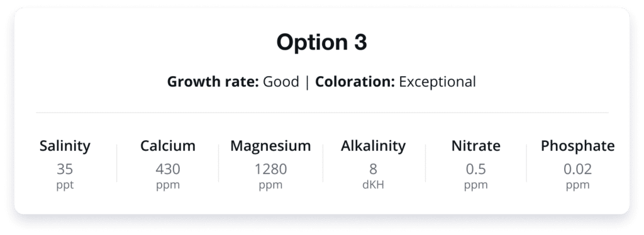Click the calcium value 430
Viewport: 644px width, 235px height.
[x=168, y=169]
